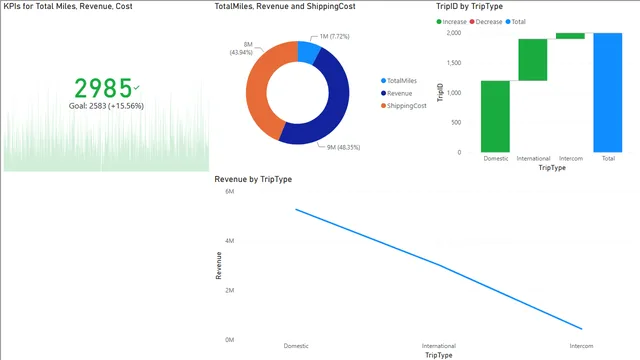
Task: Click the KPI value 2985
Action: [x=103, y=88]
